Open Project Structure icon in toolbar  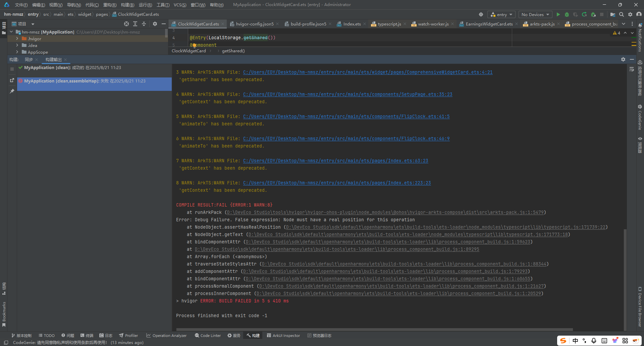tap(612, 14)
